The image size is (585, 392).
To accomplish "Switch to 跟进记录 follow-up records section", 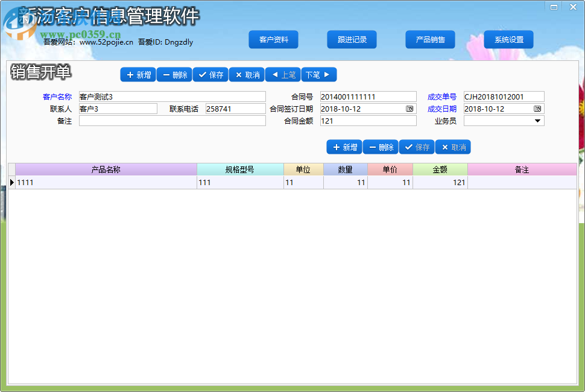I will point(352,39).
